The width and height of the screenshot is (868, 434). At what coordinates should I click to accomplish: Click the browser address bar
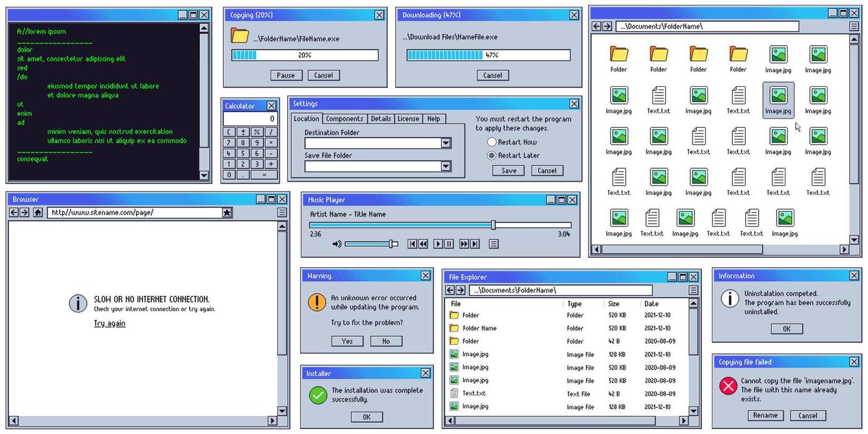[x=124, y=212]
